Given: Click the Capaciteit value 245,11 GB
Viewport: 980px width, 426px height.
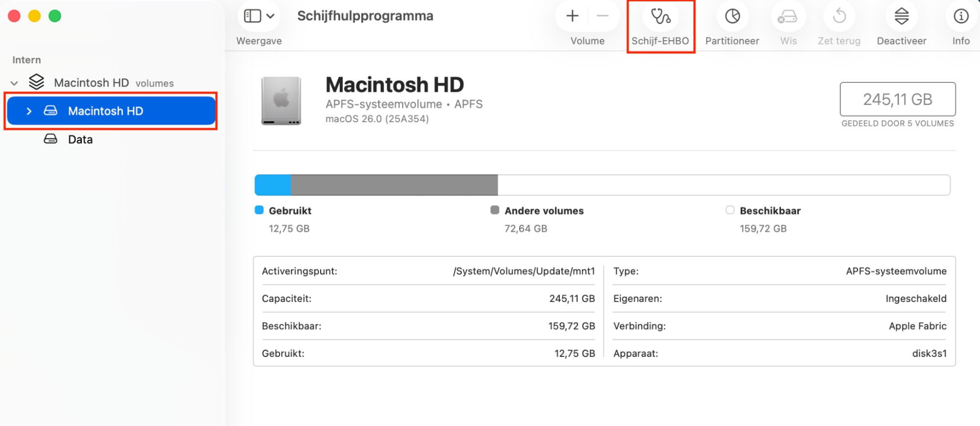Looking at the screenshot, I should 572,298.
